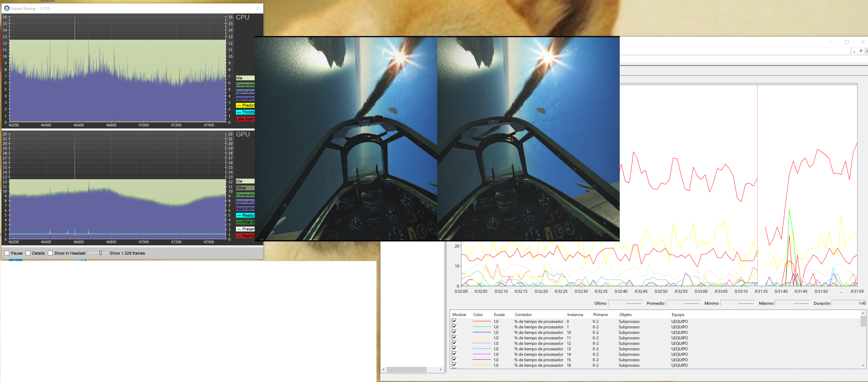Sort counters by the Primario column header
This screenshot has height=382, width=868.
point(604,315)
